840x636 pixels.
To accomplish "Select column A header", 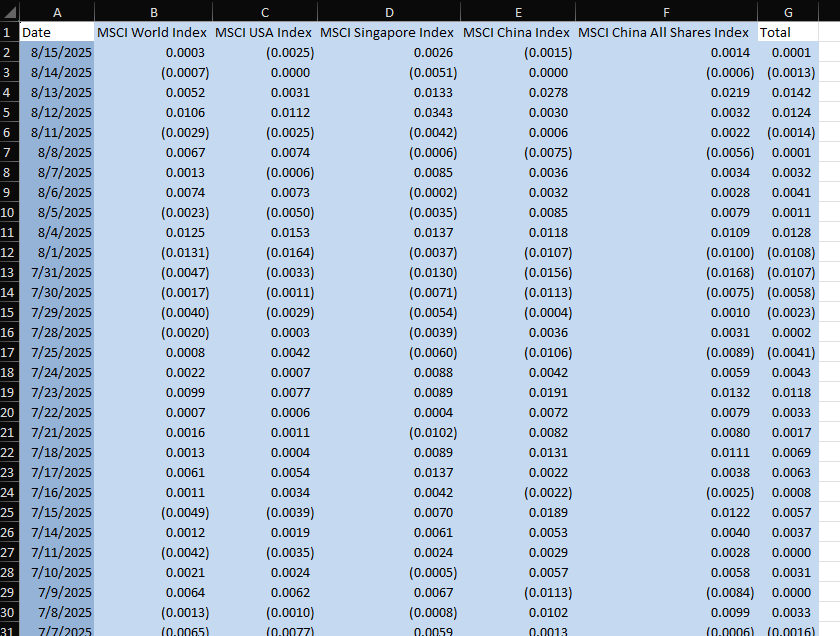I will tap(57, 12).
